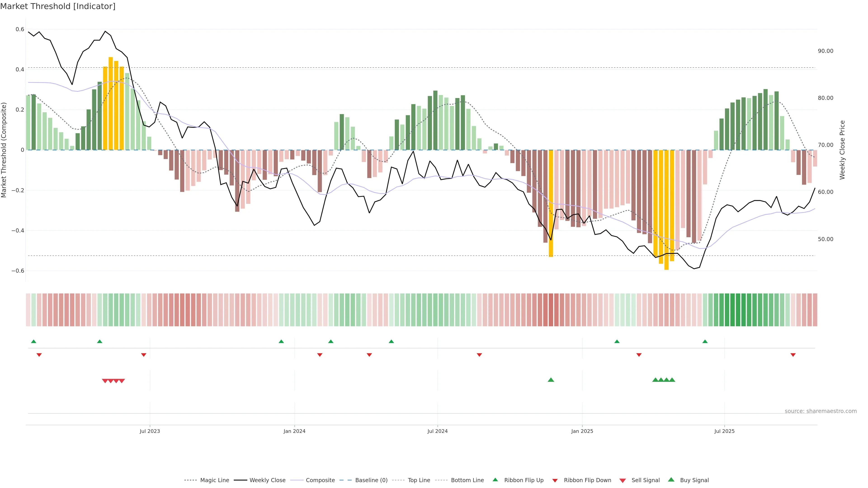Toggle the Composite legend entry
The height and width of the screenshot is (488, 868).
tap(320, 480)
